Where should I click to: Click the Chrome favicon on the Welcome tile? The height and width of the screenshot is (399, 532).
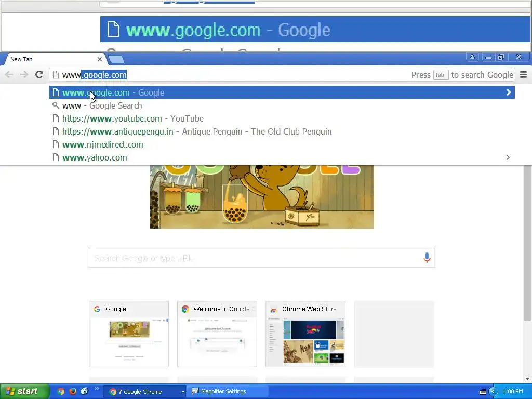[x=185, y=309]
